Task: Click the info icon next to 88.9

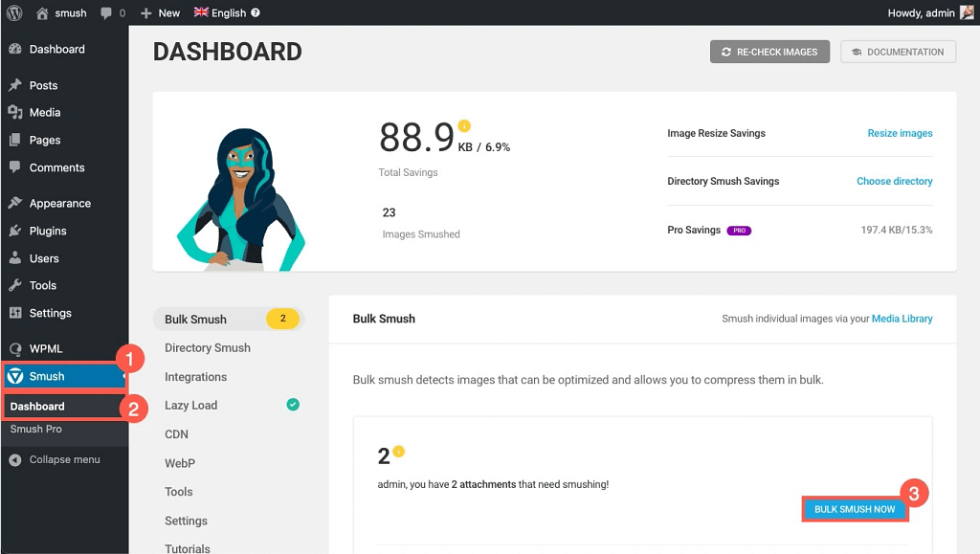Action: click(x=464, y=125)
